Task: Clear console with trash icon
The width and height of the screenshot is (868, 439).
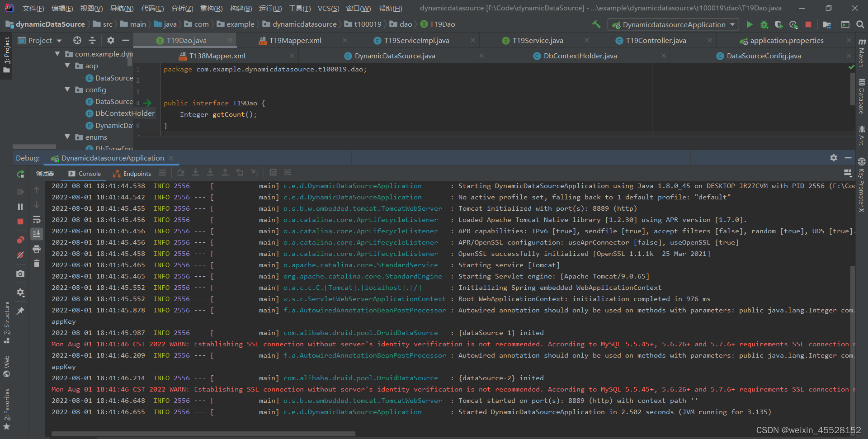Action: pos(37,263)
